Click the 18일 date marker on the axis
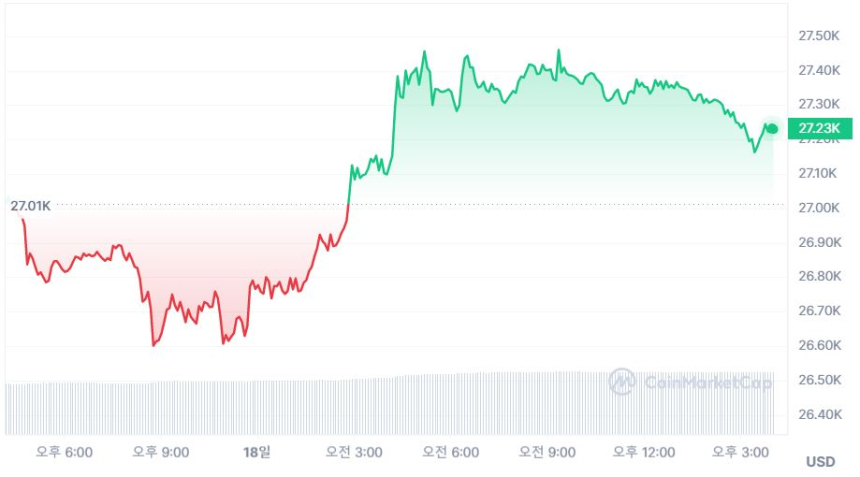This screenshot has width=860, height=477. click(256, 452)
